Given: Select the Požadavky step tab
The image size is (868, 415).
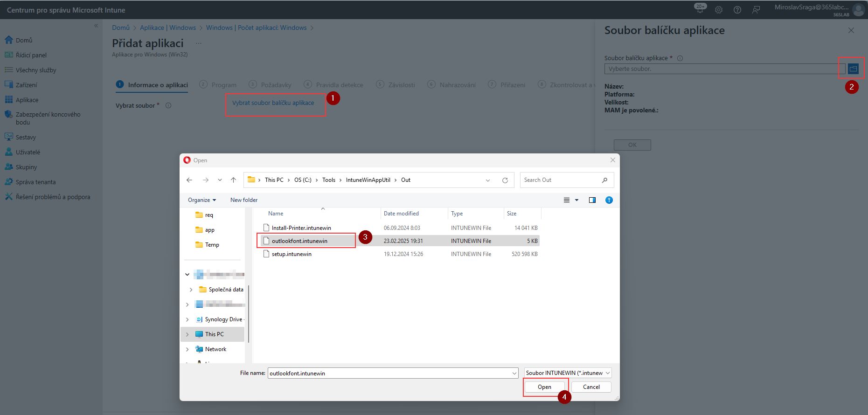Looking at the screenshot, I should [270, 85].
